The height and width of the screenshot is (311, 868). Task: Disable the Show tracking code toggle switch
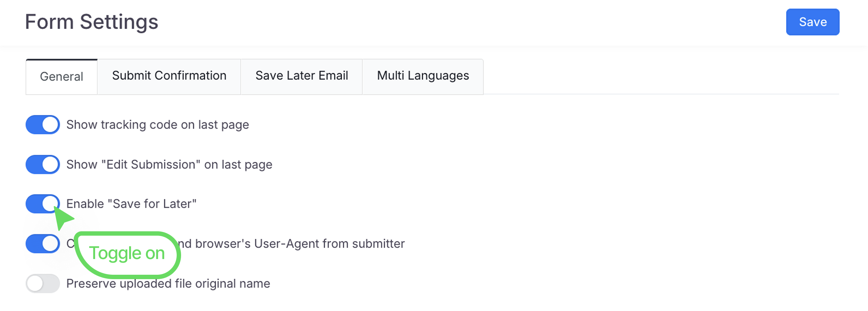tap(43, 125)
